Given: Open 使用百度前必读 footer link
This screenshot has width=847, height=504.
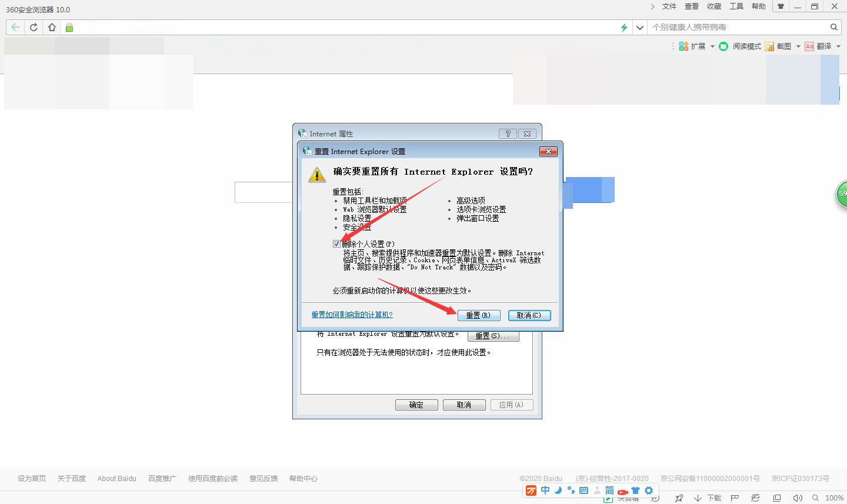Looking at the screenshot, I should [x=213, y=479].
